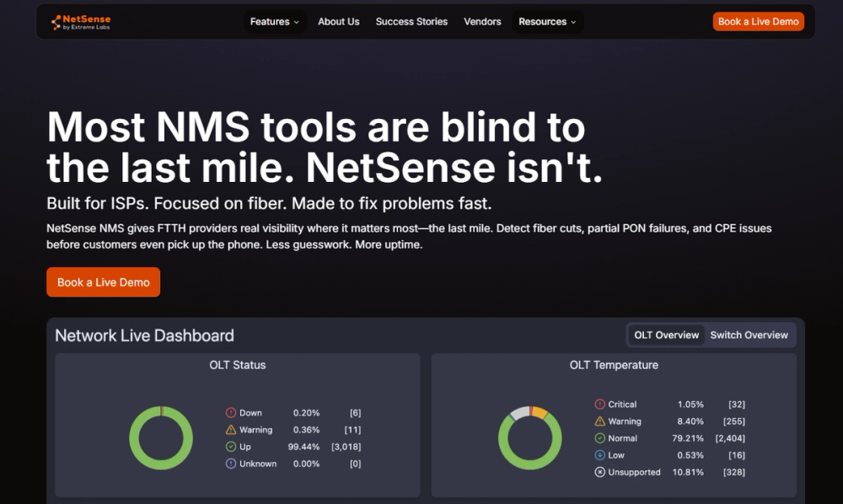Click the OLT Status Warning triangle icon
843x504 pixels.
click(231, 429)
